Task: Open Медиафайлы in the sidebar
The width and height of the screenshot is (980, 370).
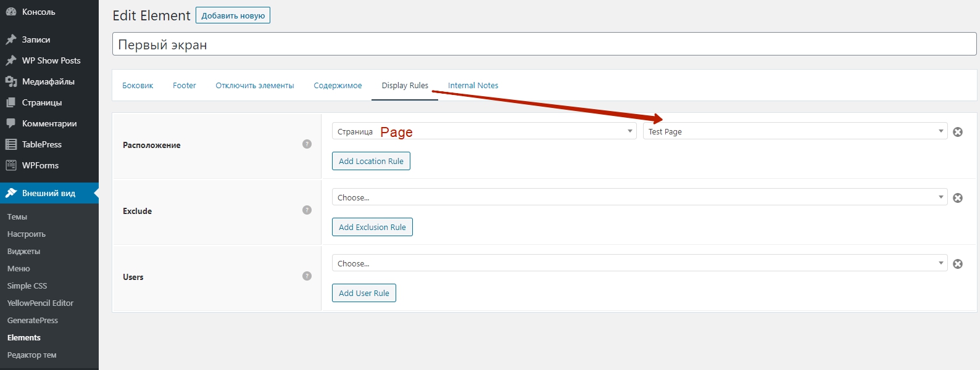Action: coord(48,81)
